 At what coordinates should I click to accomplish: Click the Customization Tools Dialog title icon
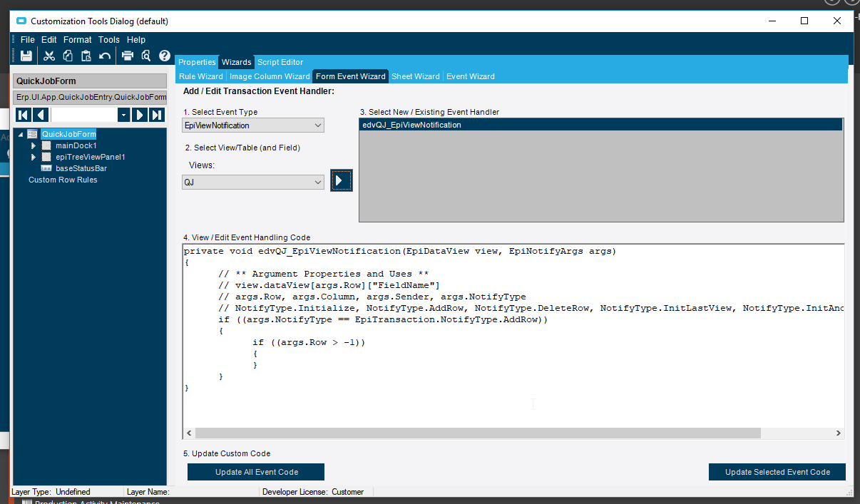pyautogui.click(x=21, y=21)
